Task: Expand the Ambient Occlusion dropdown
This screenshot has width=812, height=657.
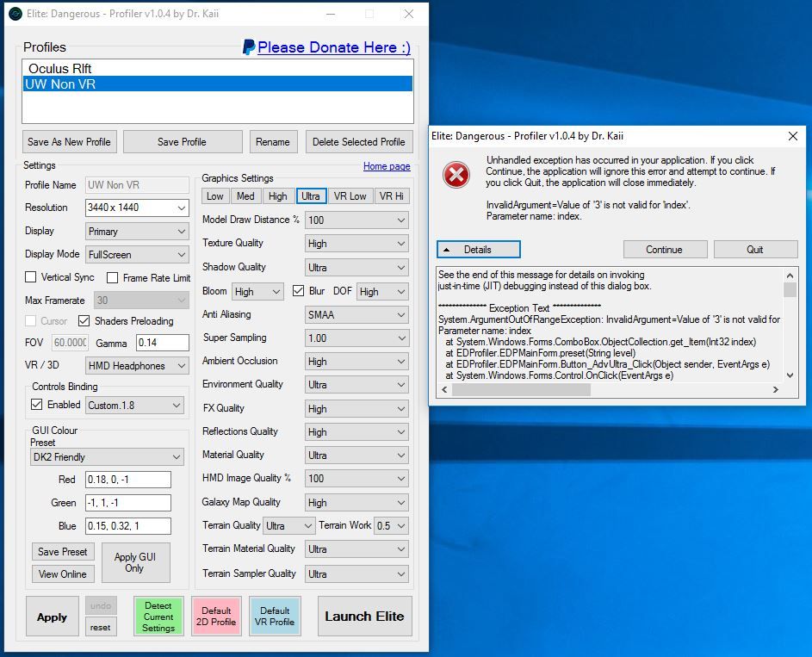Action: pyautogui.click(x=356, y=362)
